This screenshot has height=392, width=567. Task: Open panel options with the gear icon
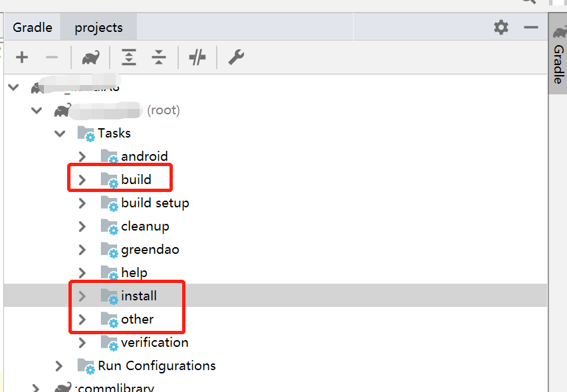click(501, 27)
